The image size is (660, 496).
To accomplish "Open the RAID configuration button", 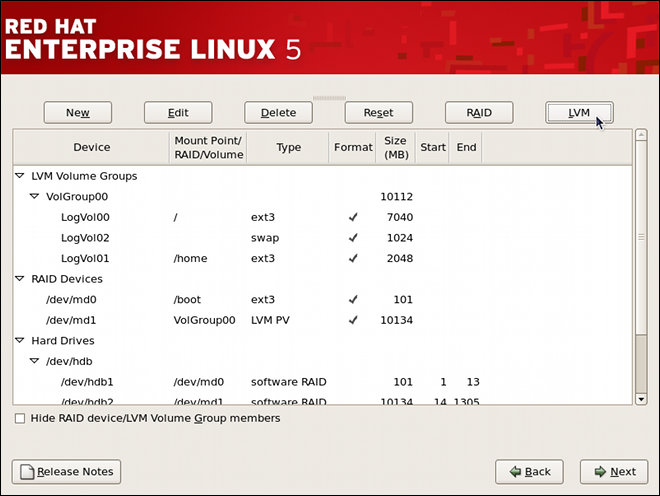I will click(x=479, y=112).
